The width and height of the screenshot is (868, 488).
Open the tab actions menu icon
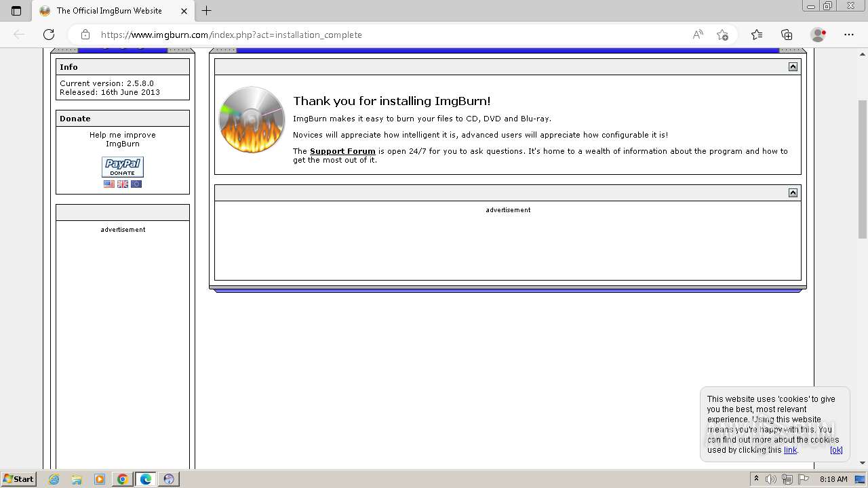tap(16, 11)
